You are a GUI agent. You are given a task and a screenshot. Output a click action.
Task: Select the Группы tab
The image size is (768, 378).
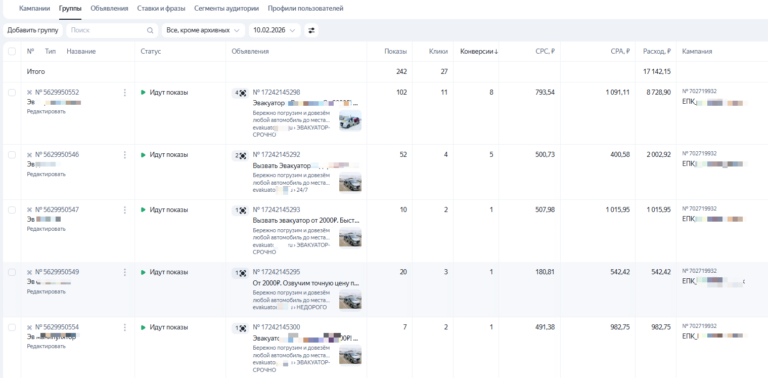(x=70, y=8)
